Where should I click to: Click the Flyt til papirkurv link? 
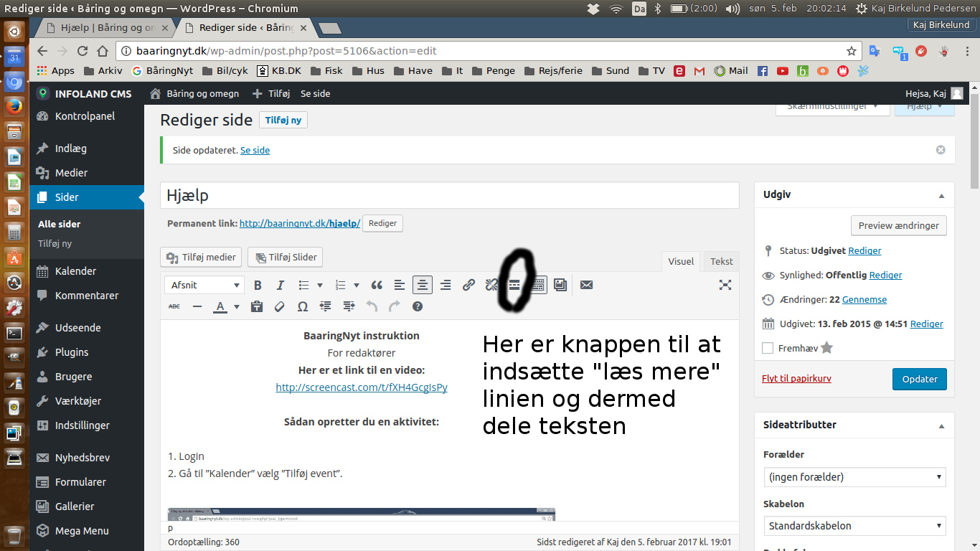(796, 378)
